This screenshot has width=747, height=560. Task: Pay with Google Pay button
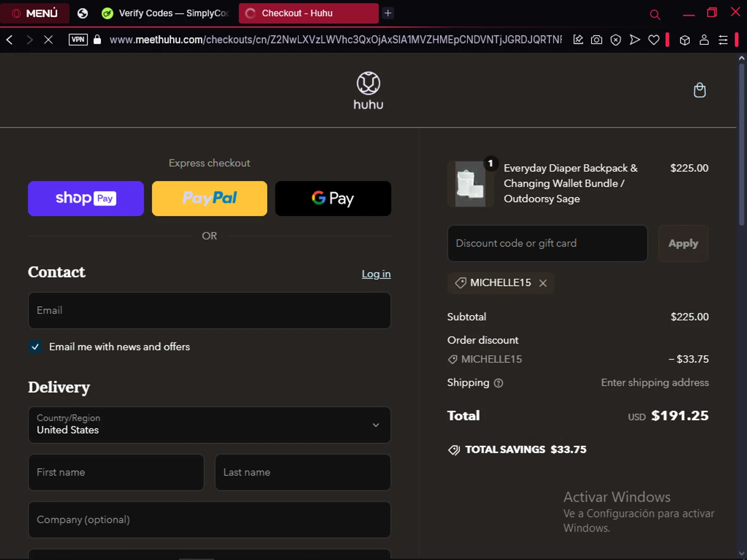coord(333,199)
